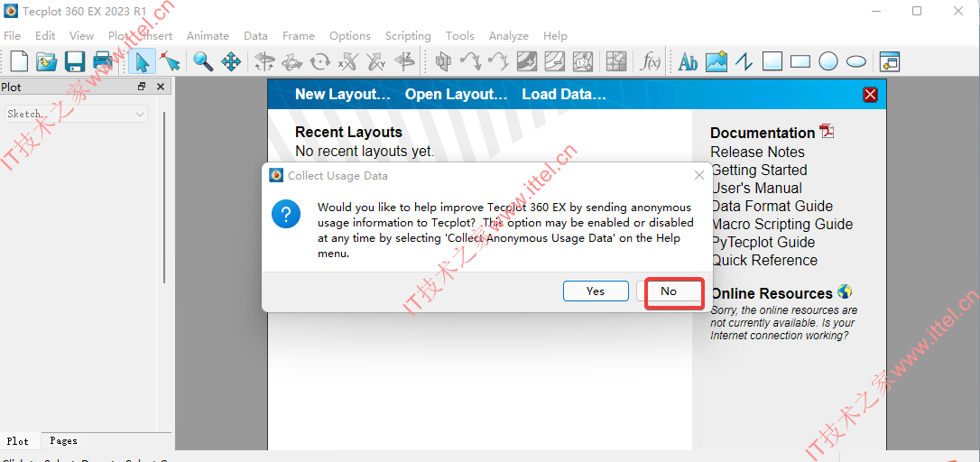Open the PDF documentation icon
The height and width of the screenshot is (462, 980).
tap(827, 131)
